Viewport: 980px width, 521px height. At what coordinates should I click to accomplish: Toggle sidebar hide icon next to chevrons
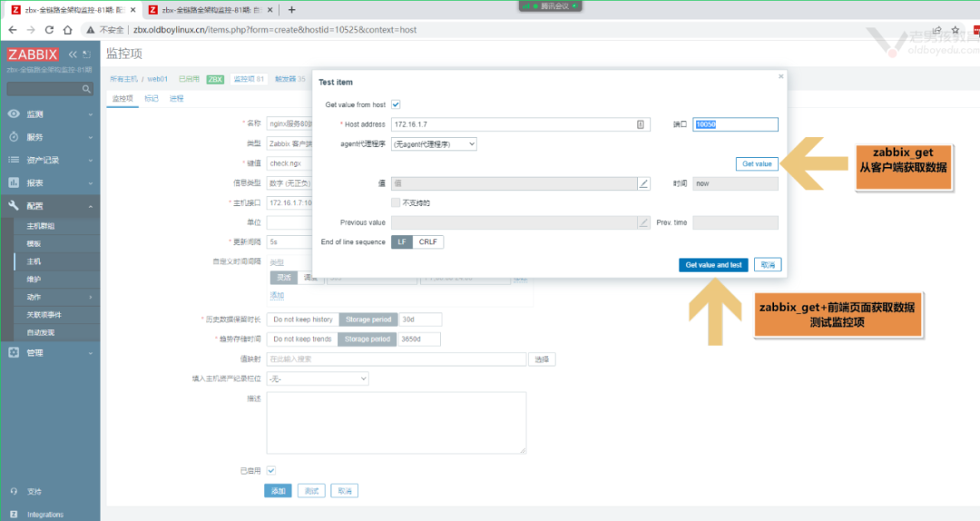86,54
